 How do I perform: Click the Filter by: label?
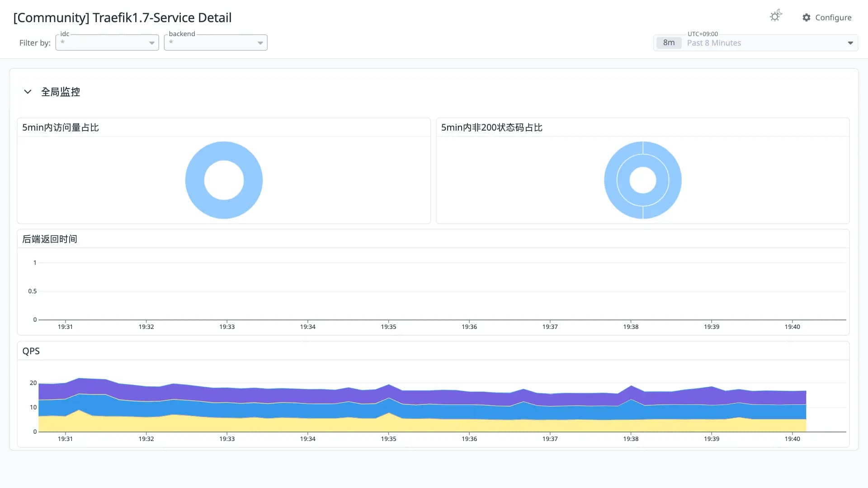pos(35,43)
